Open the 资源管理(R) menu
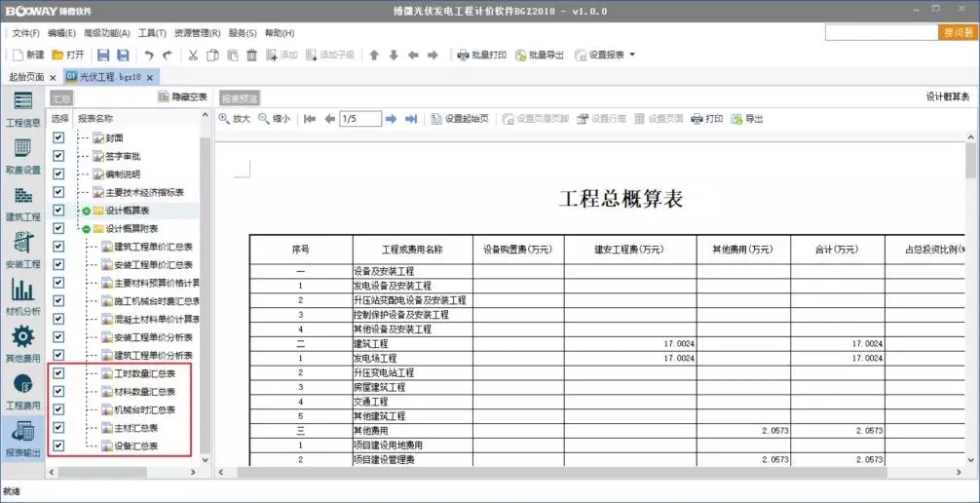Screen dimensions: 980x503 tap(198, 33)
